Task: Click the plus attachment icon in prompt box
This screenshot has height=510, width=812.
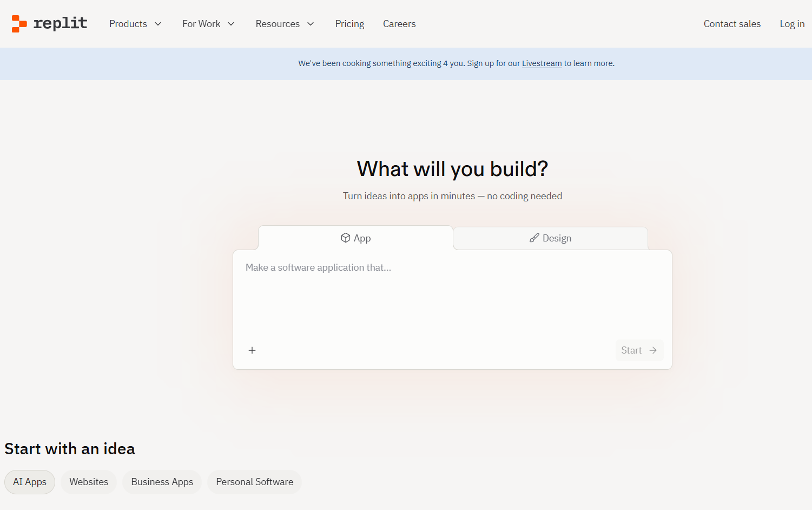Action: 252,350
